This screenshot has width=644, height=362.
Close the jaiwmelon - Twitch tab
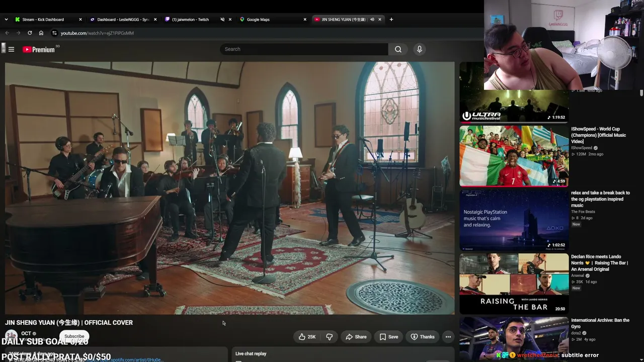click(x=230, y=20)
